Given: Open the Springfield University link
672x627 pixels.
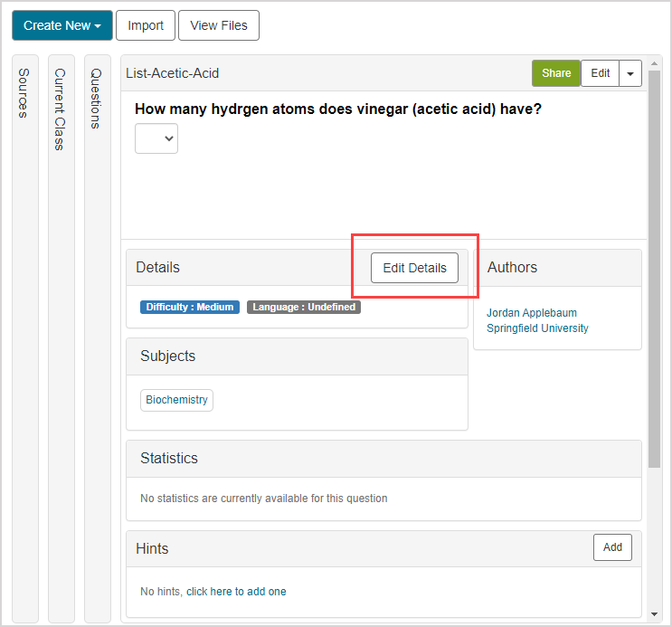Looking at the screenshot, I should click(537, 328).
